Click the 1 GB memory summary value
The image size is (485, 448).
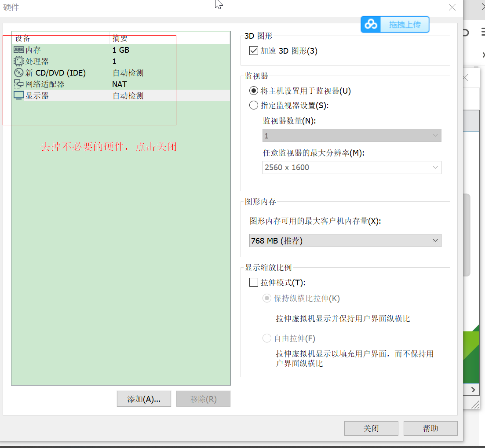[x=121, y=50]
